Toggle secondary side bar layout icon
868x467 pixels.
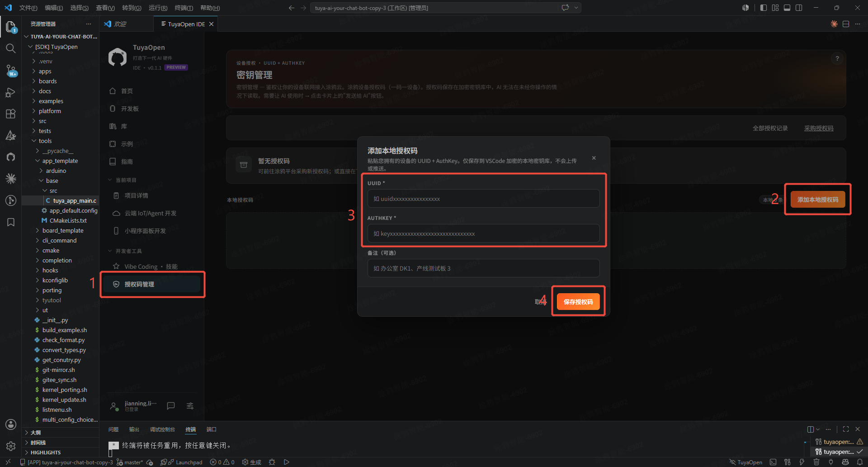[799, 8]
